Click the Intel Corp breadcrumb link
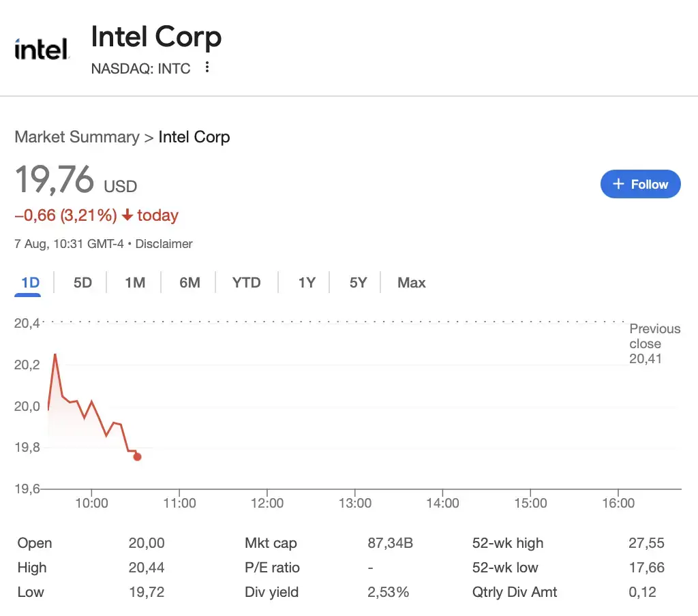The image size is (698, 616). [194, 137]
